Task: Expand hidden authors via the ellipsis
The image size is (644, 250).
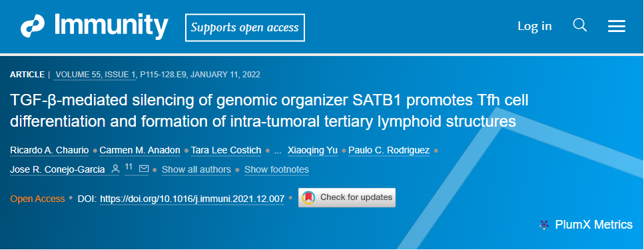Action: (278, 151)
